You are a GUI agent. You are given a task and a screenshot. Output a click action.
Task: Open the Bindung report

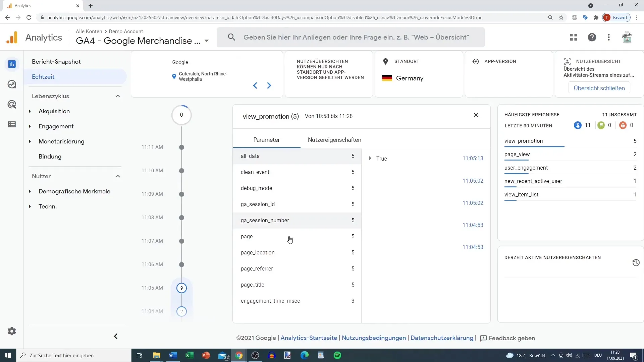[50, 157]
